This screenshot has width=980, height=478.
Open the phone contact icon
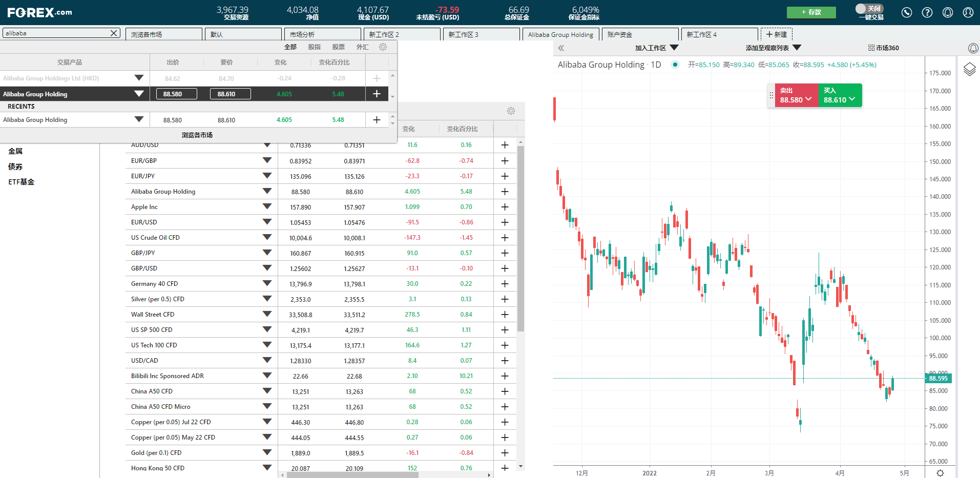click(907, 12)
